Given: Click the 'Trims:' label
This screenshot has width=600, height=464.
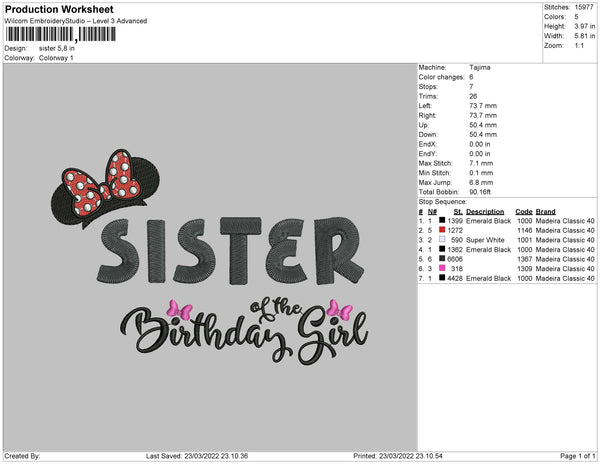Looking at the screenshot, I should pos(428,96).
